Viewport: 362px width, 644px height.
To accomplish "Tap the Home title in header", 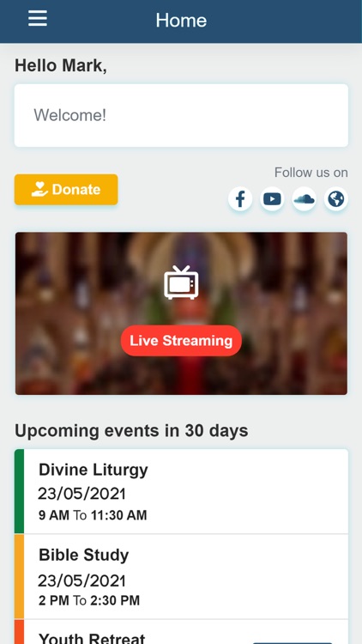I will tap(181, 20).
